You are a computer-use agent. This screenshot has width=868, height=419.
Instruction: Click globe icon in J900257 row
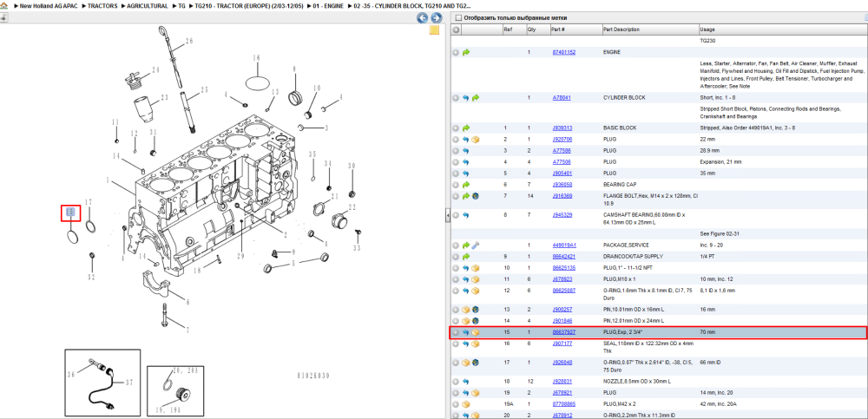[475, 310]
